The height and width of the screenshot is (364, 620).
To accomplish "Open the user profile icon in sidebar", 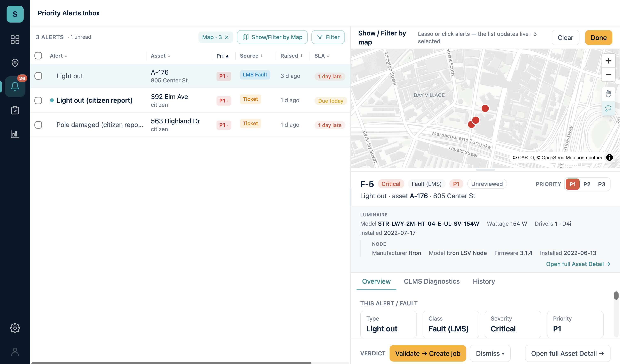I will [x=15, y=352].
